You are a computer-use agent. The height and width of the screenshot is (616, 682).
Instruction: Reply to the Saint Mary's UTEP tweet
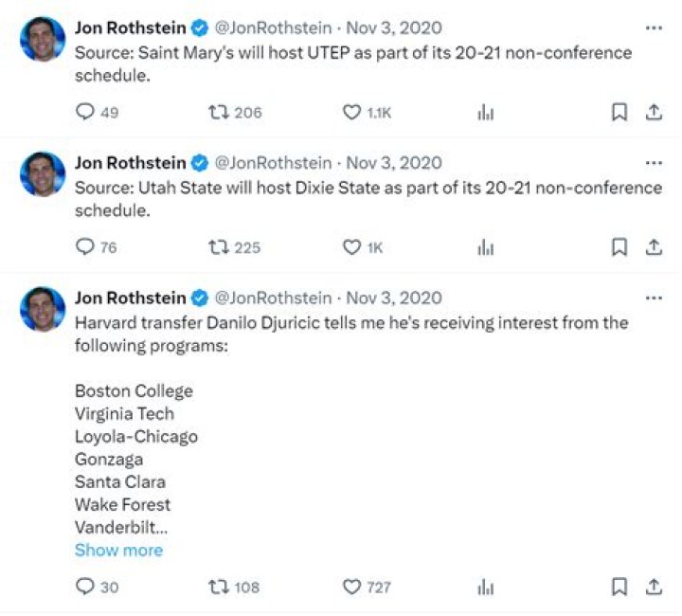point(85,112)
